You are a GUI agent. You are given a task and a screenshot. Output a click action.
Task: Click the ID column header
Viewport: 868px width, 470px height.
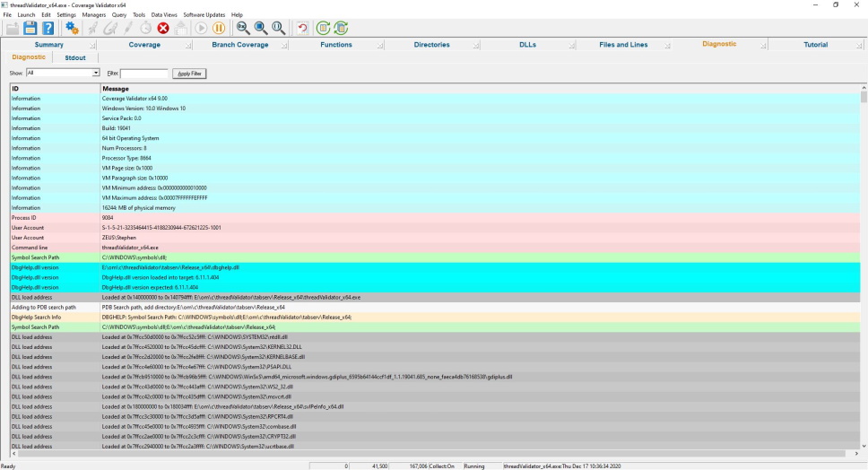(x=55, y=89)
